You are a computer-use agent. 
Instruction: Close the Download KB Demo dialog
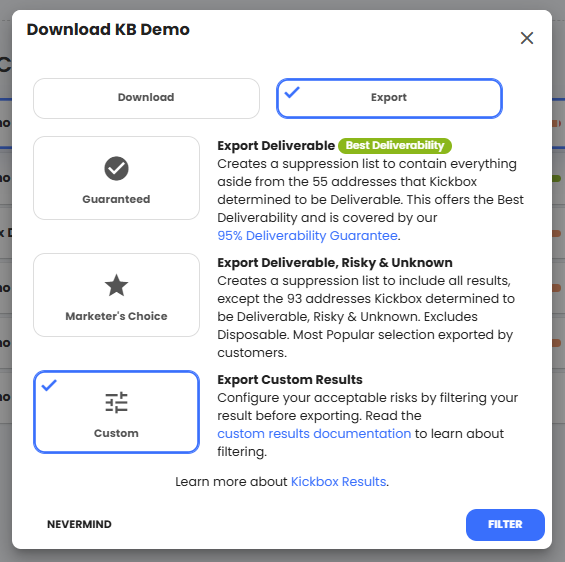(x=527, y=38)
